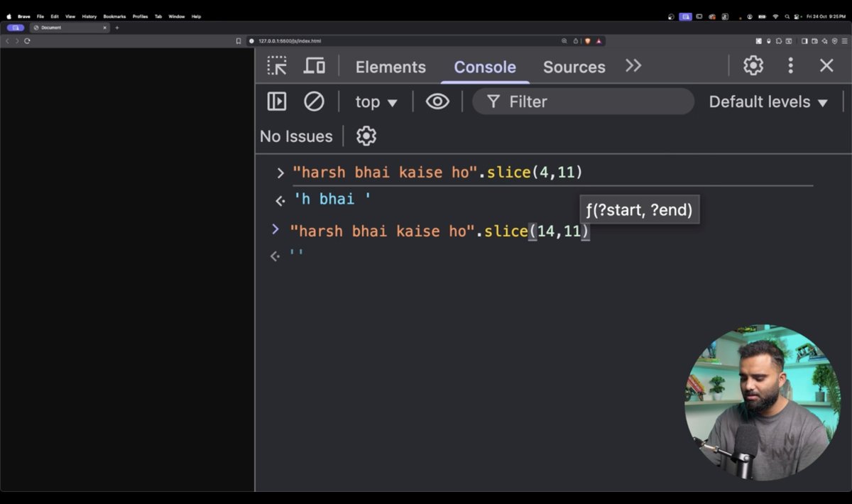Open the top JavaScript context dropdown

[376, 102]
